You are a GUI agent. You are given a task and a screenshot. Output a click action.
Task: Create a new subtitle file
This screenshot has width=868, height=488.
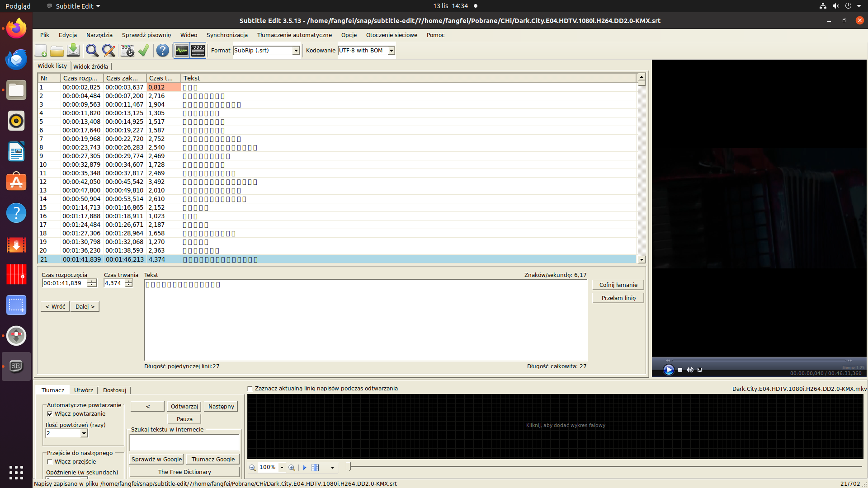click(41, 51)
